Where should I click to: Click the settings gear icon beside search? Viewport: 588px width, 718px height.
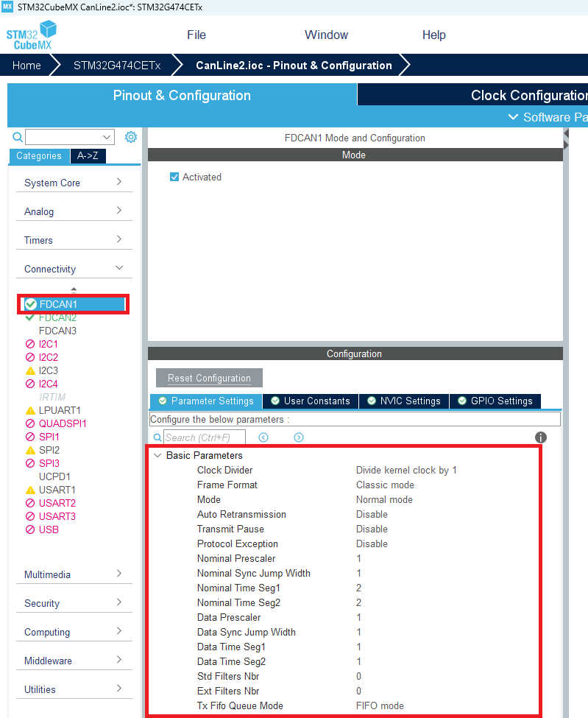point(131,137)
